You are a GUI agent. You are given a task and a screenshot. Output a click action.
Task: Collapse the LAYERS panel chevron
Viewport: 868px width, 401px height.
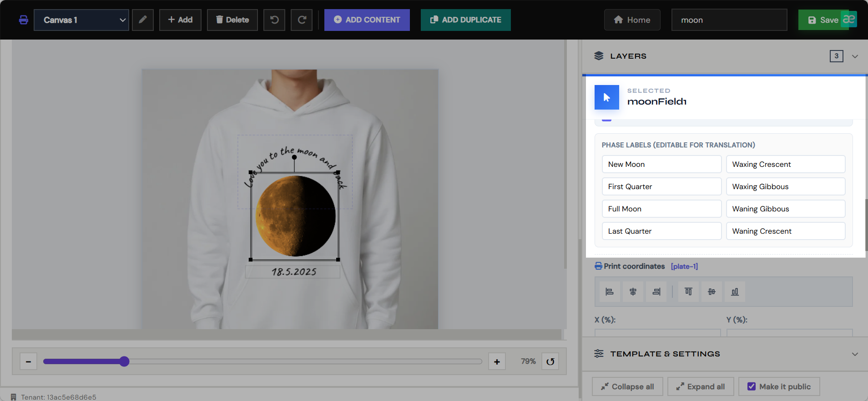(855, 56)
